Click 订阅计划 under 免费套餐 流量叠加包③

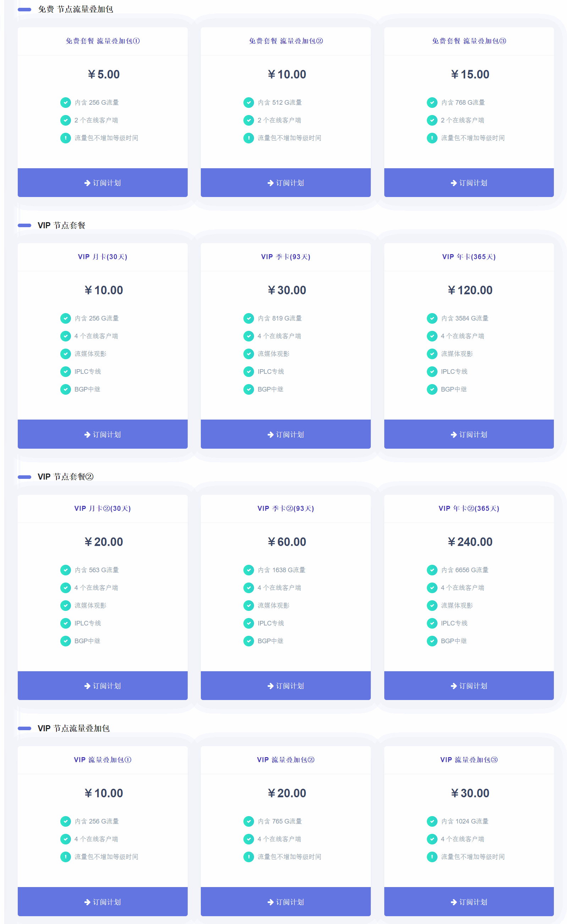tap(469, 183)
